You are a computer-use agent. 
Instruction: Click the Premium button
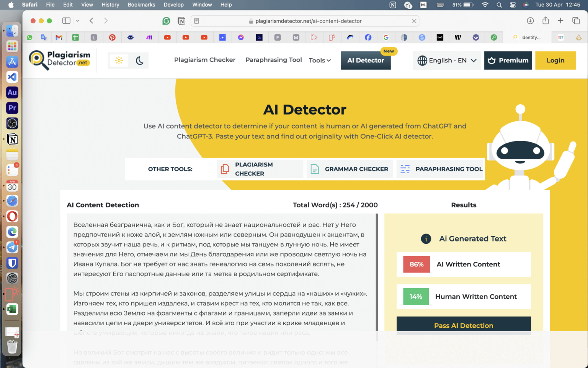pyautogui.click(x=508, y=61)
